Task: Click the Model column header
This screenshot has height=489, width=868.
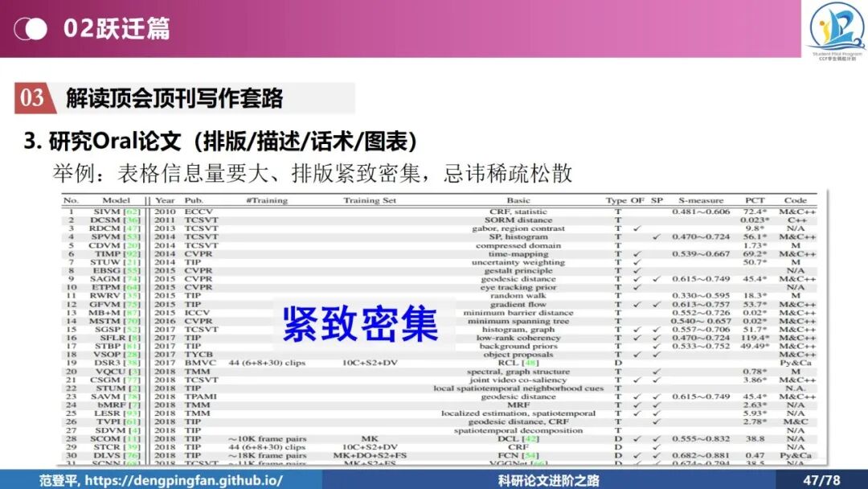Action: (x=116, y=200)
